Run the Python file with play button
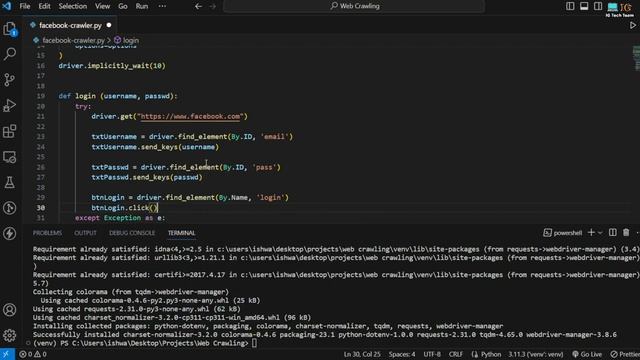Viewport: 640px width, 360px height. click(632, 25)
